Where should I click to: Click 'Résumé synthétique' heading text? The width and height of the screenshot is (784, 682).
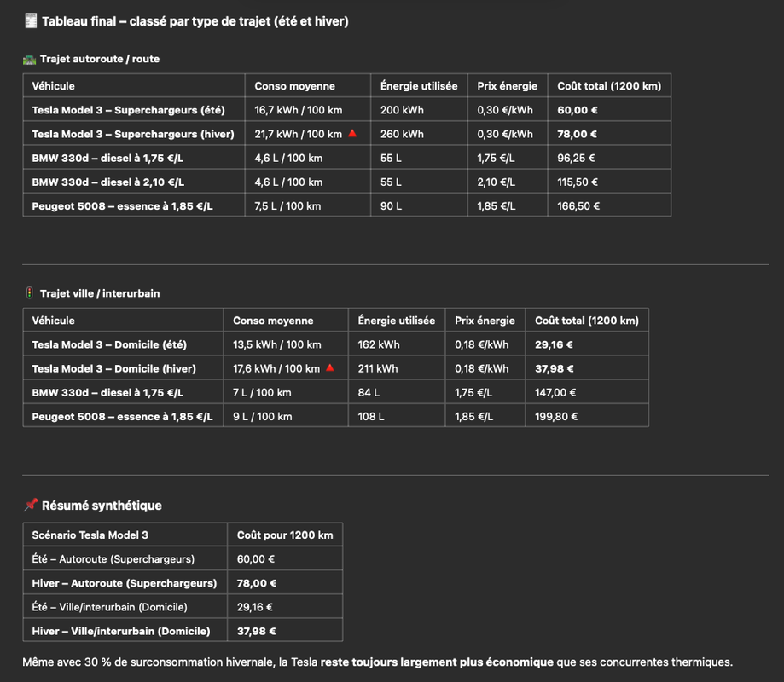point(102,506)
